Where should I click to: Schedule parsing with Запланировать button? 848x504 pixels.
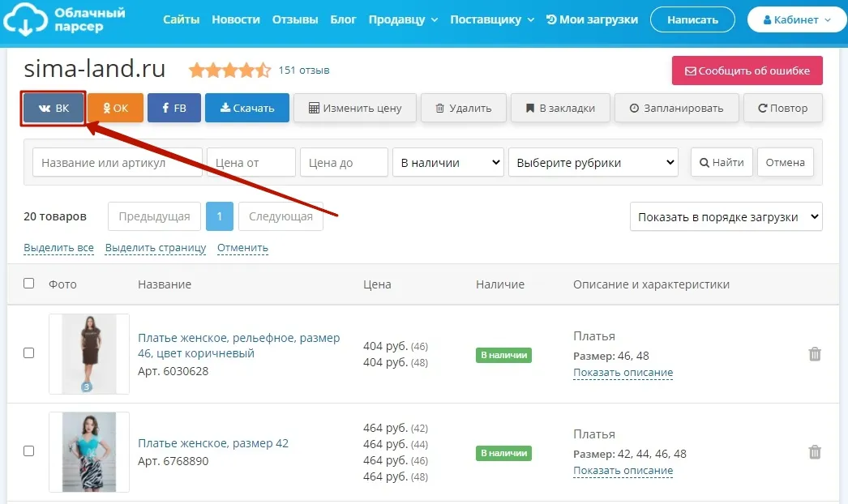pos(677,108)
